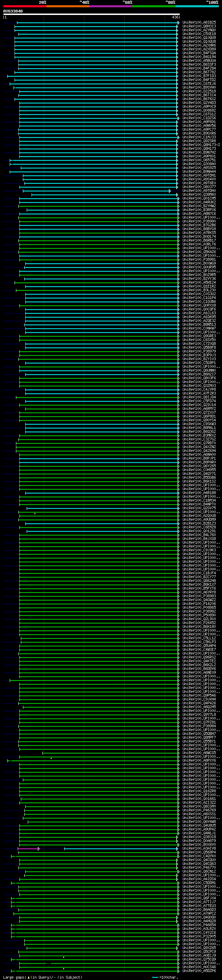This screenshot has width=222, height=980.
Task: Click the UniRef100_Q568P4 label
Action: pyautogui.click(x=199, y=852)
